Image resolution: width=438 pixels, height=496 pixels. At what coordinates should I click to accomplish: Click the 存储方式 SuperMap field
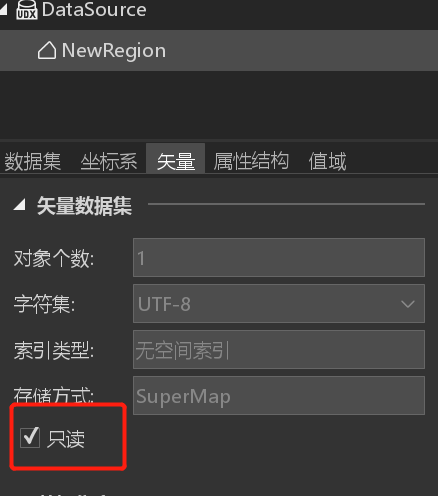coord(279,396)
